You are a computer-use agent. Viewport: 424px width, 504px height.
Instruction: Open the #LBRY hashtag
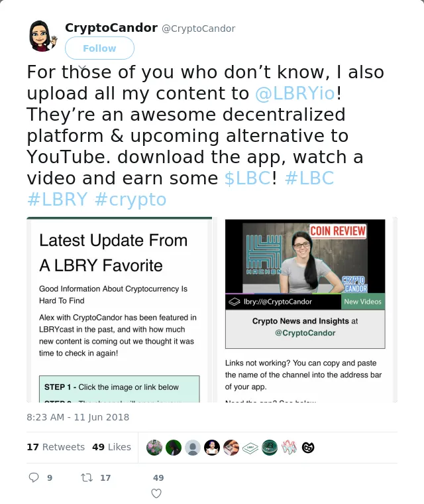coord(57,200)
